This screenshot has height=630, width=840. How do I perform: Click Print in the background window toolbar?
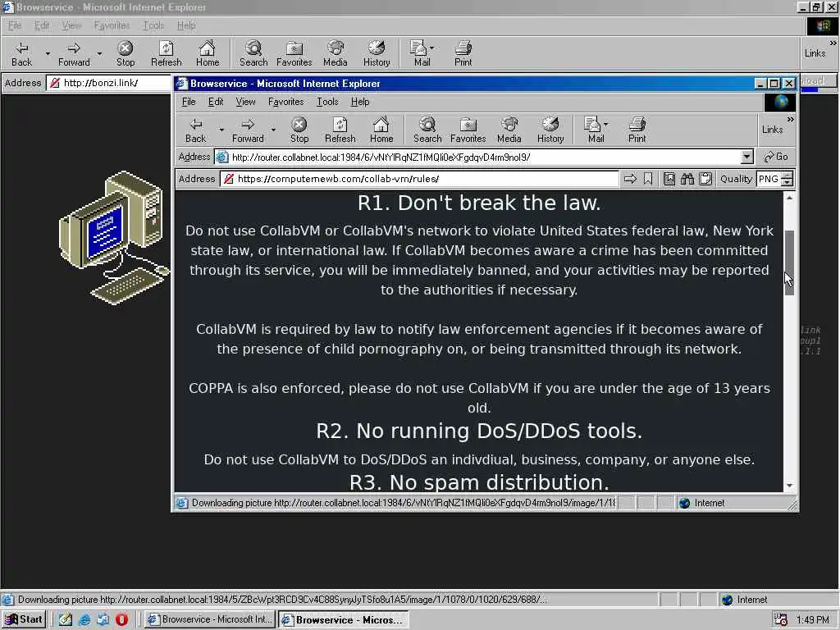(463, 54)
